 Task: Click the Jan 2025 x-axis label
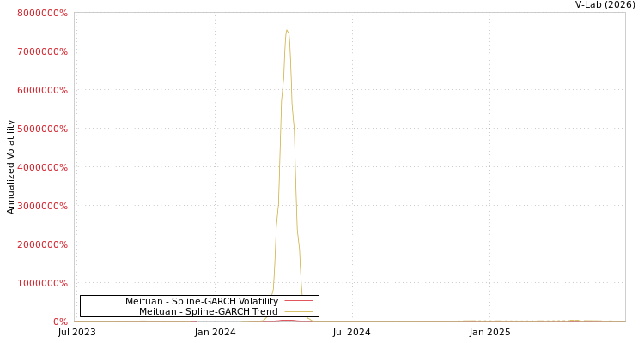(x=490, y=332)
